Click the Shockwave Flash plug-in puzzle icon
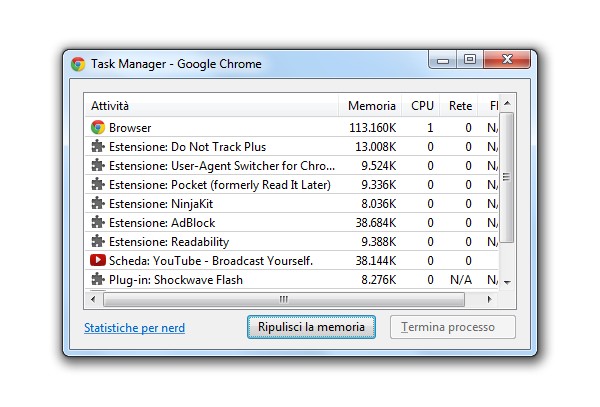The image size is (600, 407). tap(98, 279)
